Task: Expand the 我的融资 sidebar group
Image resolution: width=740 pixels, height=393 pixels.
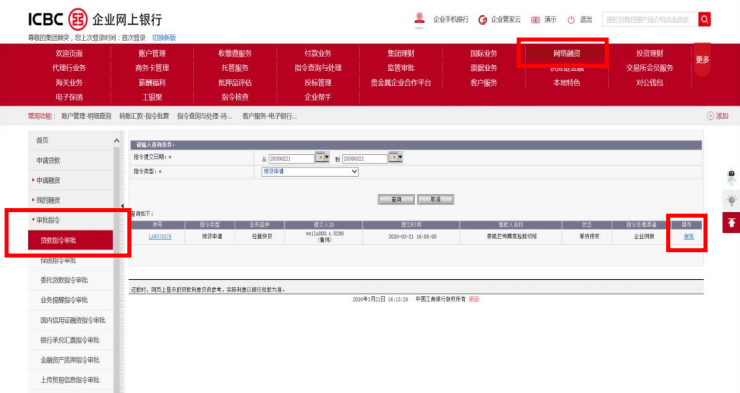Action: click(48, 200)
